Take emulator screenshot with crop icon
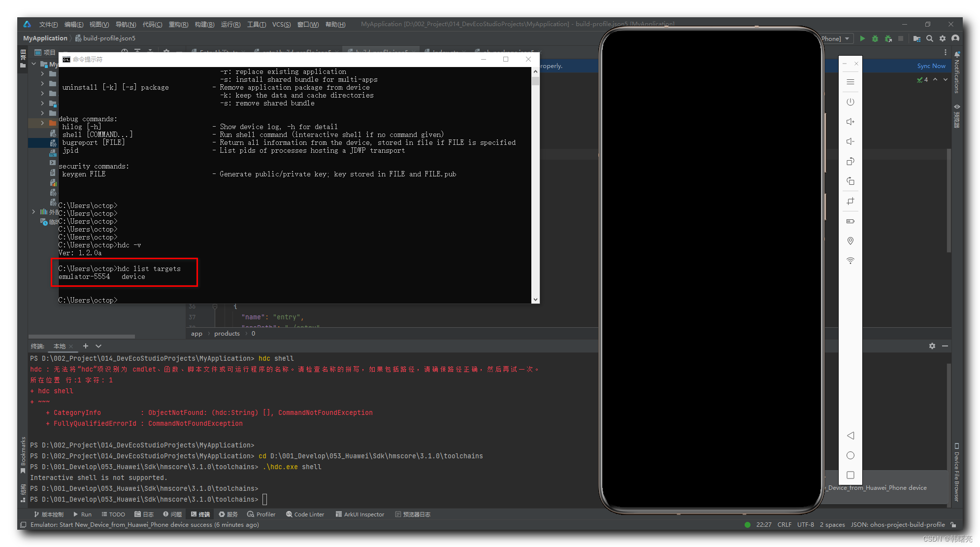 pos(850,201)
